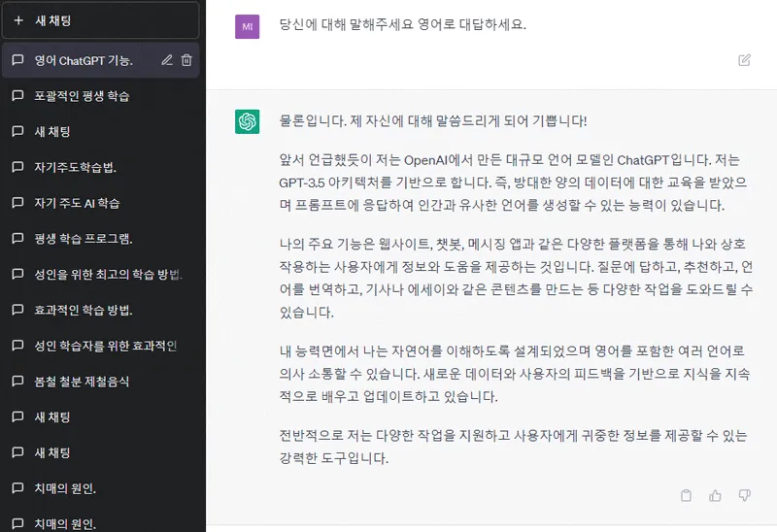Viewport: 777px width, 532px height.
Task: Click the pencil rename icon for 영어 ChatGPT 기능
Action: [x=167, y=60]
